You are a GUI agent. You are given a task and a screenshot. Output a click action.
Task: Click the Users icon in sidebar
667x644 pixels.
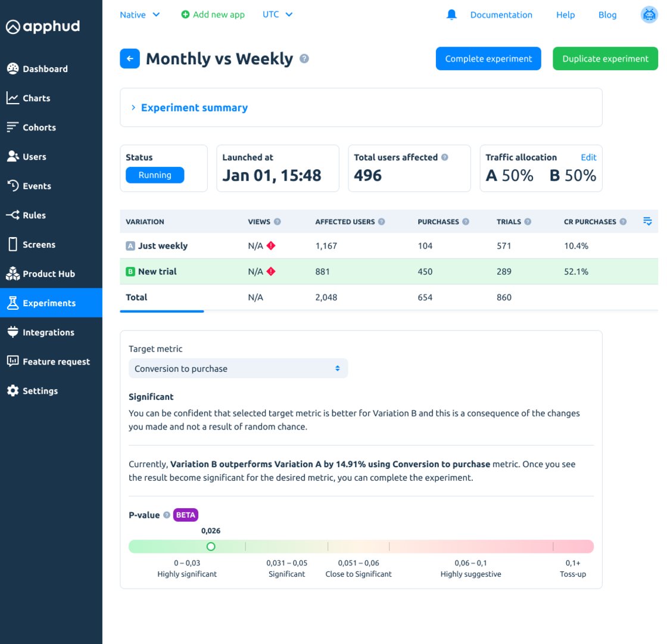13,157
